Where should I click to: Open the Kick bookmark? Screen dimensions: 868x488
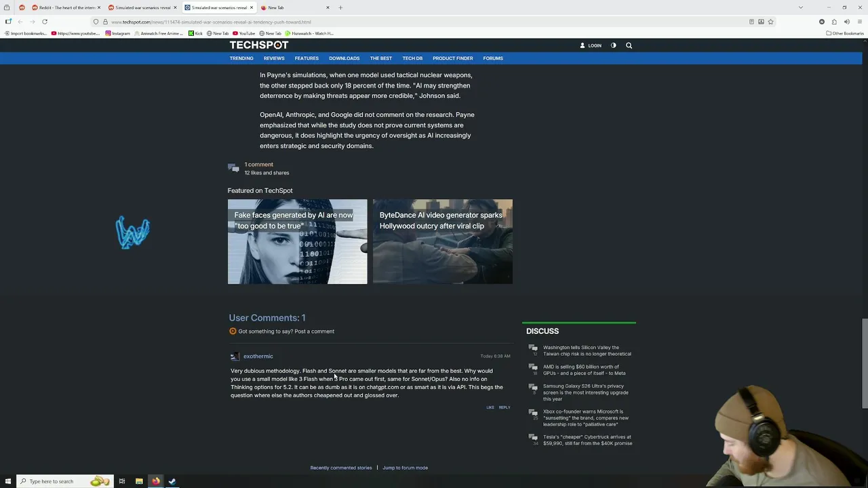click(195, 33)
